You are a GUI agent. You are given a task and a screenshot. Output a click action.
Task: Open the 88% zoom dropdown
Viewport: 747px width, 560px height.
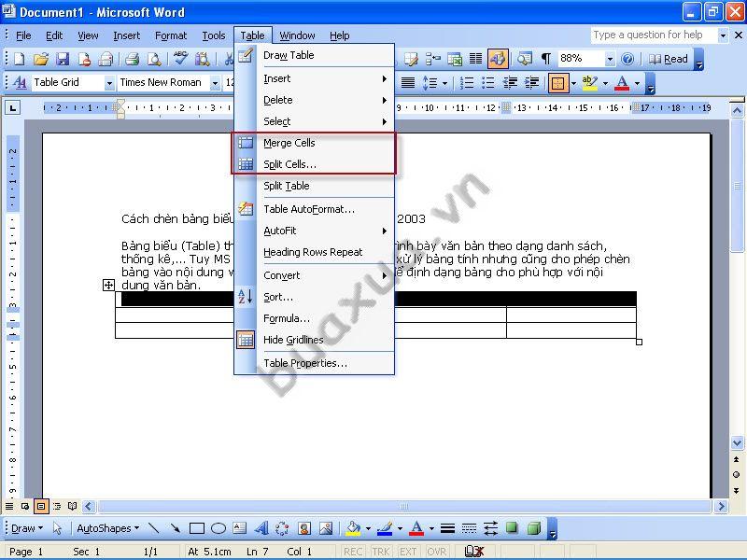coord(610,60)
